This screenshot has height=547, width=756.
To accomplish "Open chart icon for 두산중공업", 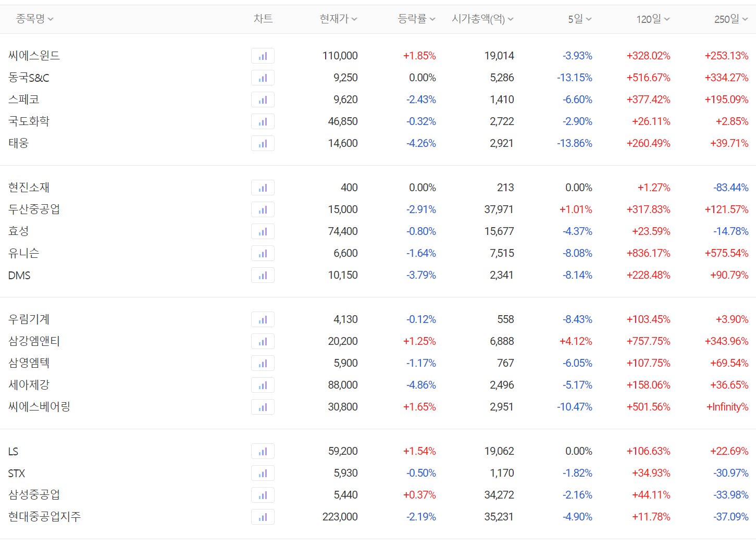I will click(263, 209).
